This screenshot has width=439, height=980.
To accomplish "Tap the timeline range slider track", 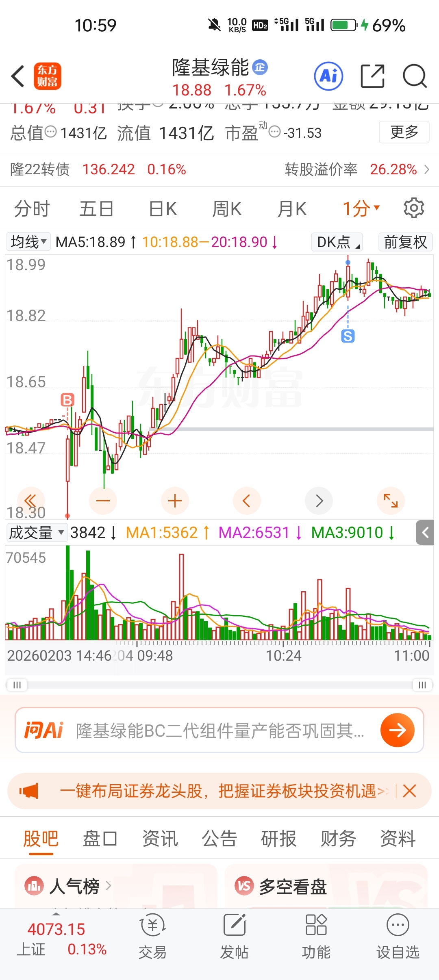I will click(x=219, y=685).
